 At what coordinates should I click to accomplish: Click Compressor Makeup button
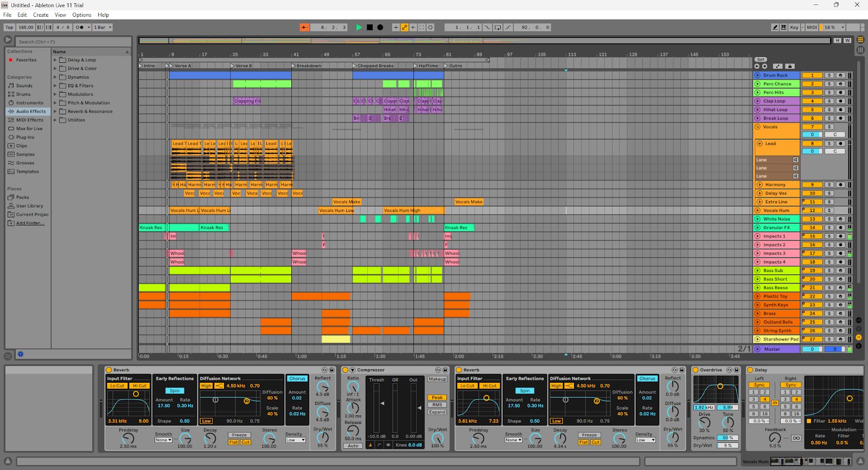point(437,379)
